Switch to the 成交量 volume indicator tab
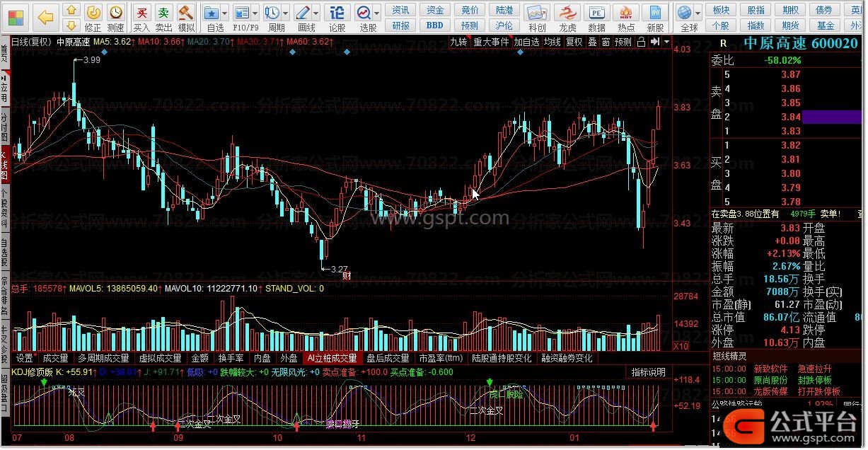 [x=55, y=358]
